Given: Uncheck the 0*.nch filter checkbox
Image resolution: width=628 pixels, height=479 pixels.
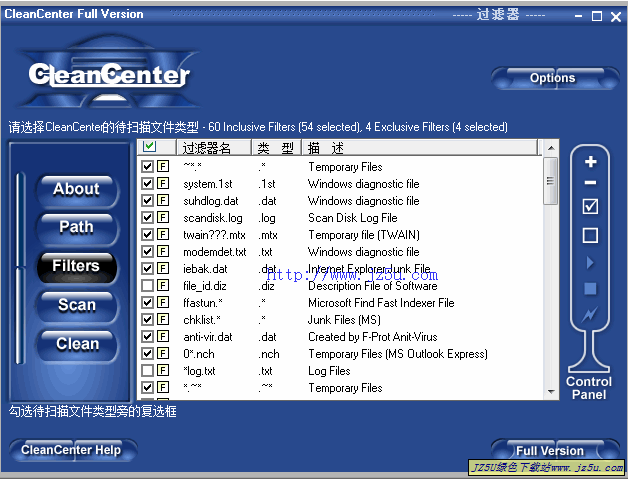Looking at the screenshot, I should point(147,354).
